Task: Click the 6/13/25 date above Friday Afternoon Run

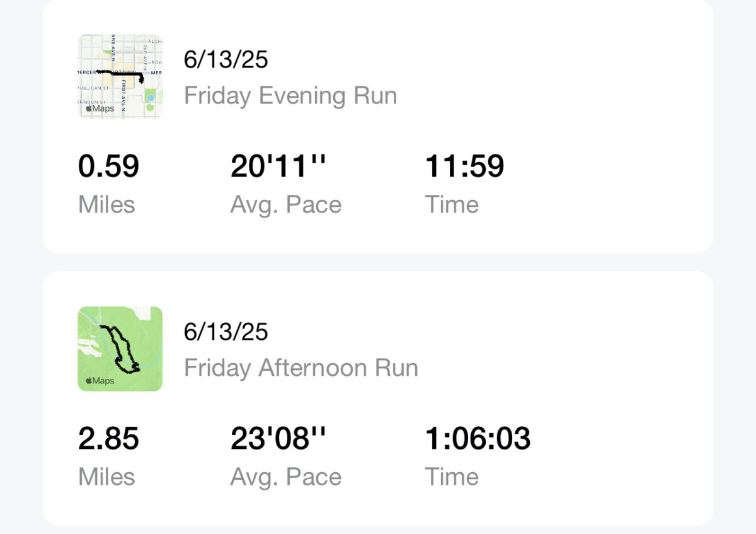Action: 226,332
